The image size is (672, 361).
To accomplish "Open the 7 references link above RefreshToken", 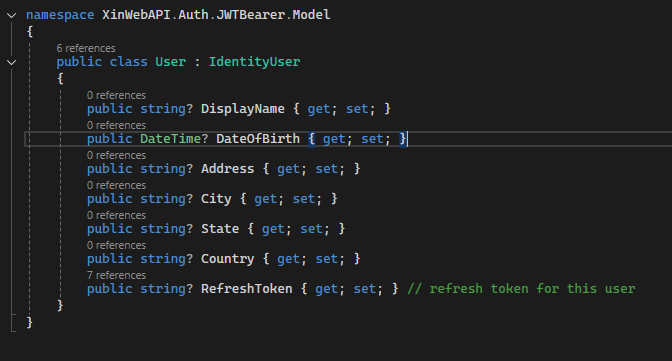I will tap(116, 275).
